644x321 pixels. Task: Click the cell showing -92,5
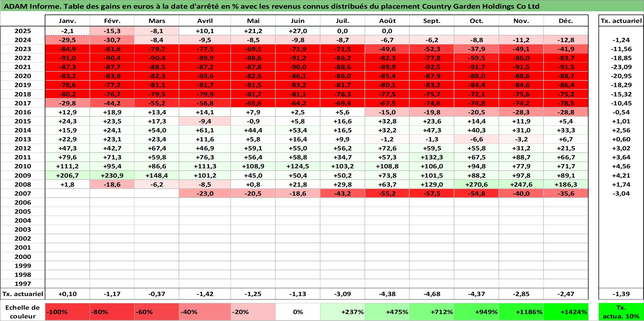pyautogui.click(x=432, y=67)
